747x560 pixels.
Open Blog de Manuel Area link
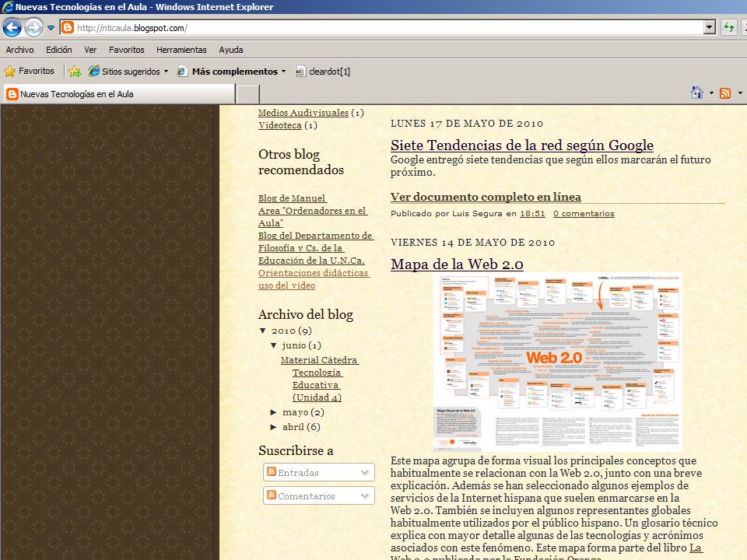313,211
